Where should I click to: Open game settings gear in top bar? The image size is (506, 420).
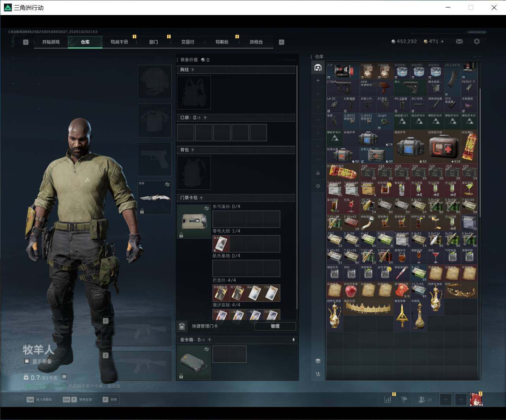[x=477, y=41]
